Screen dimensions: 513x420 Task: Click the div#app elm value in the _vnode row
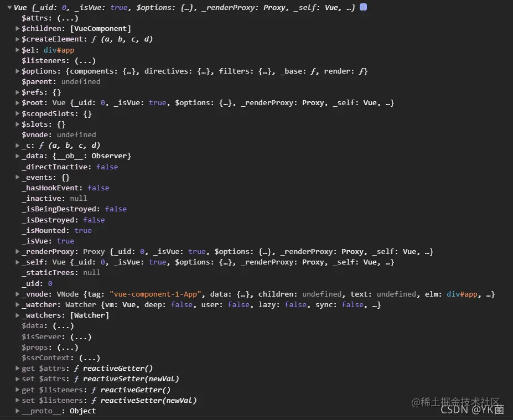coord(462,294)
